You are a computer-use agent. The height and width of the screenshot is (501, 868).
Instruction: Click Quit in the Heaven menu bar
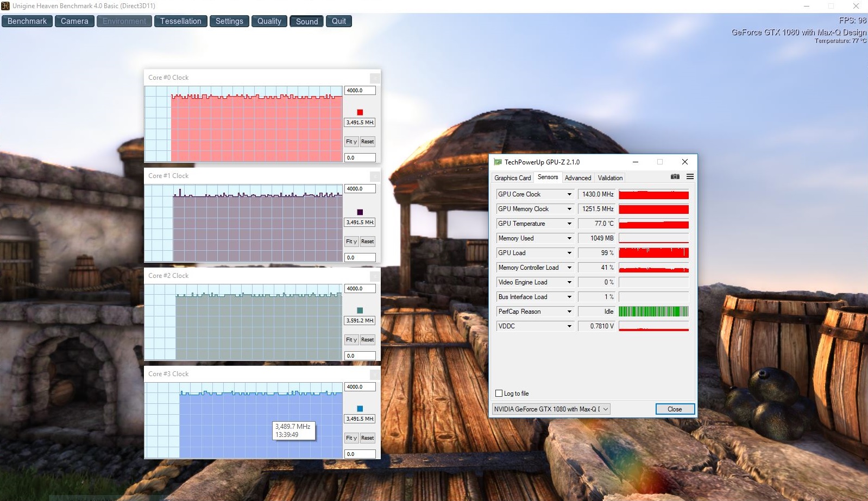(339, 21)
